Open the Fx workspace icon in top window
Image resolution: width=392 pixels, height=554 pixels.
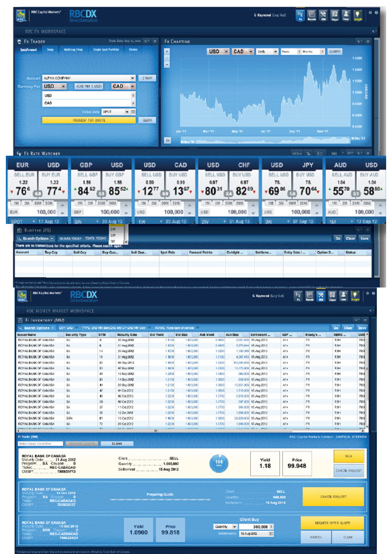pos(300,16)
